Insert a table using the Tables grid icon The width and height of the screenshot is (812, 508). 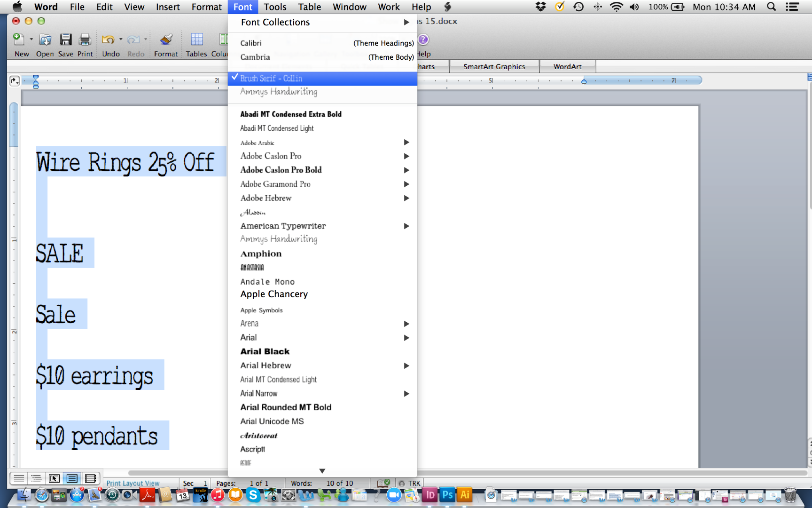[x=196, y=40]
